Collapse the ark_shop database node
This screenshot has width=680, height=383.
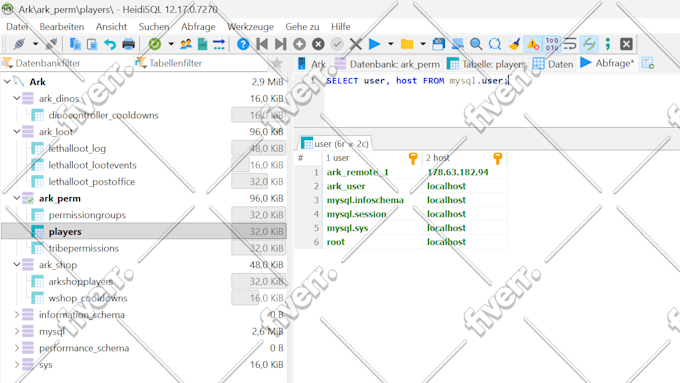(16, 265)
